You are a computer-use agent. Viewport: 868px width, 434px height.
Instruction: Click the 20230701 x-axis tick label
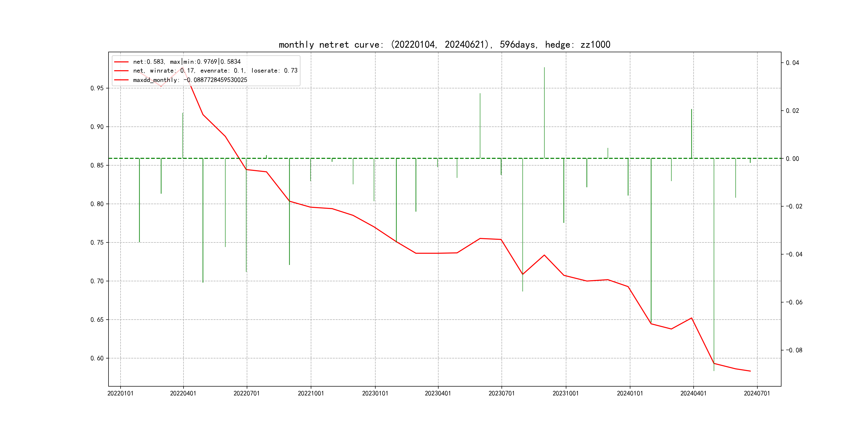pos(502,393)
